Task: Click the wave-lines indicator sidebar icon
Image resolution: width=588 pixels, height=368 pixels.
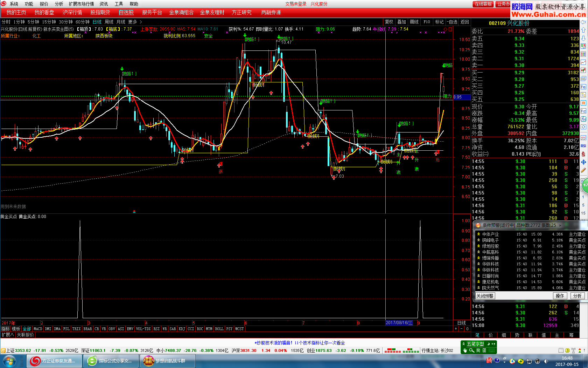Action: [583, 138]
